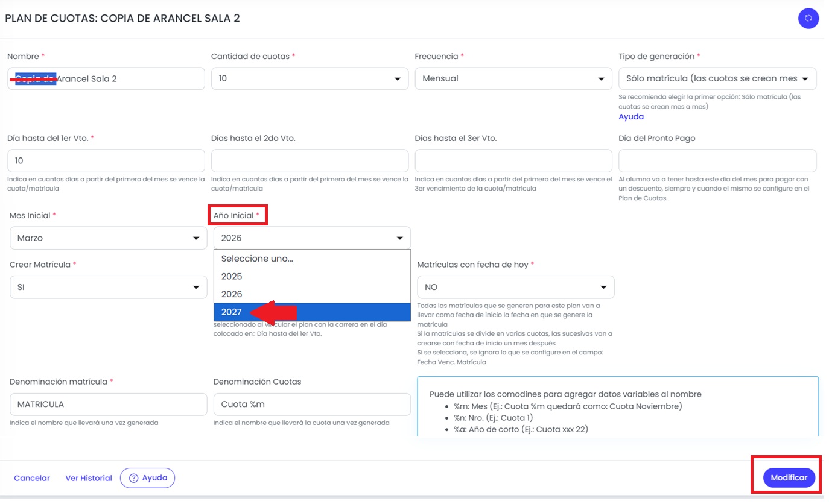Click the circular refresh icon at top right

[x=808, y=19]
